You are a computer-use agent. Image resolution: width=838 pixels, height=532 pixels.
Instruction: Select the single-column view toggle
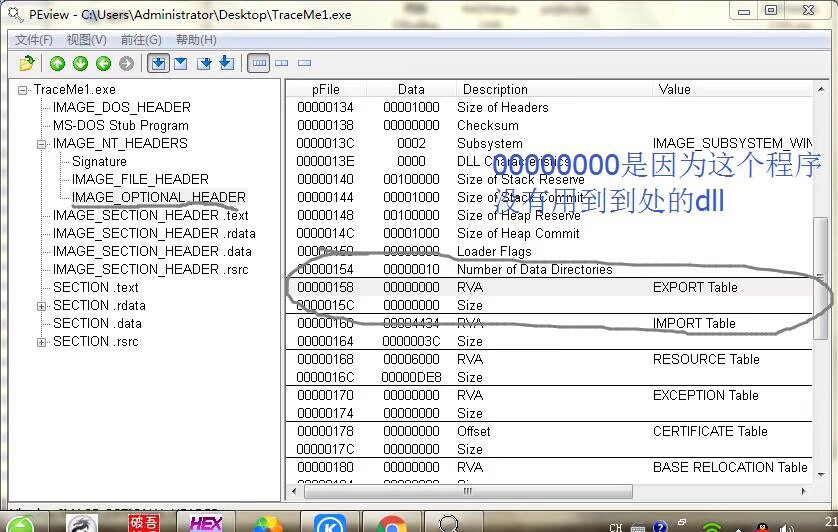(305, 63)
